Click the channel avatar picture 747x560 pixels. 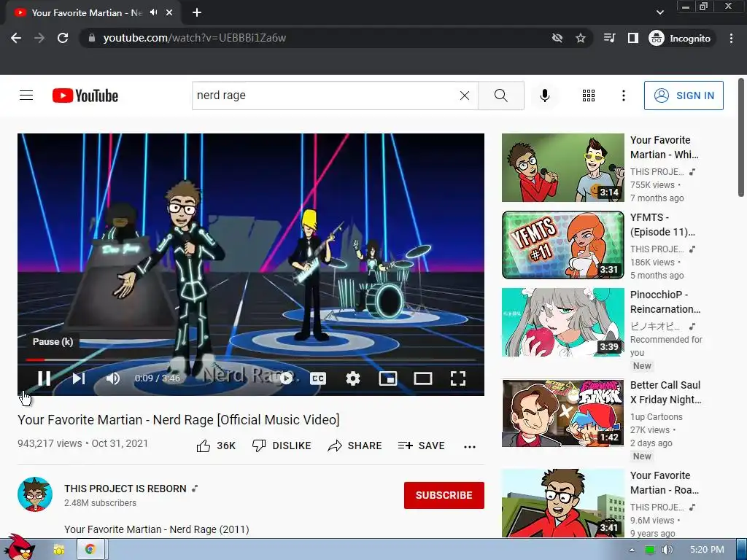[35, 494]
